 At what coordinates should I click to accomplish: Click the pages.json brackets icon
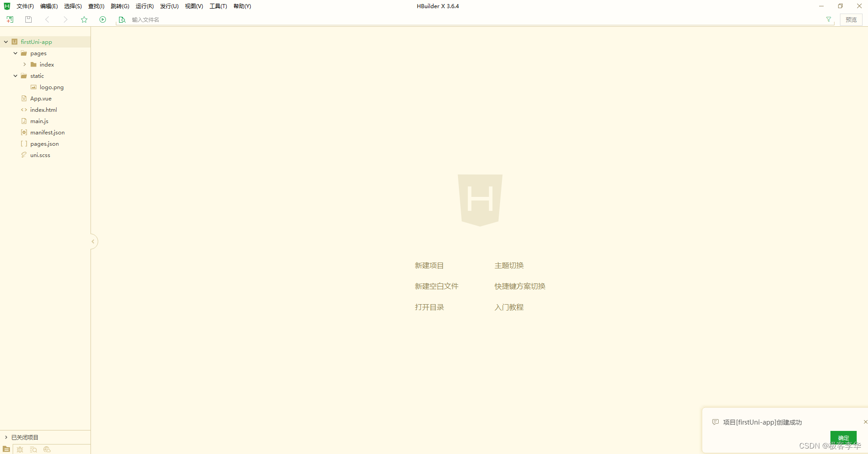tap(24, 143)
